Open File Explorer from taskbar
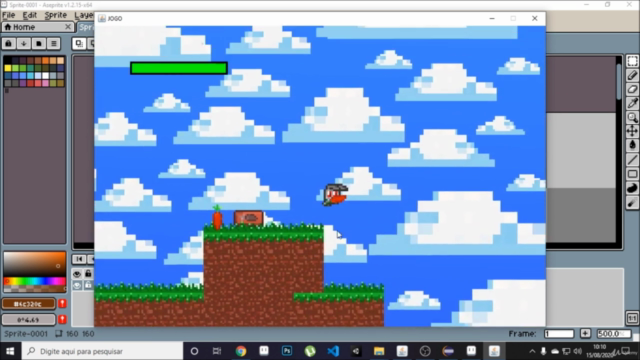The image size is (640, 360). click(379, 351)
